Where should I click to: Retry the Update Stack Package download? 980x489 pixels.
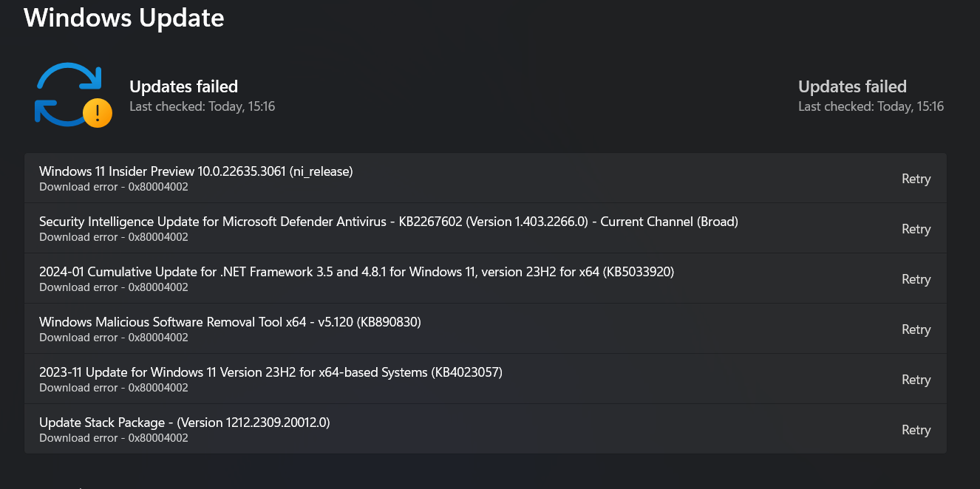click(x=916, y=430)
